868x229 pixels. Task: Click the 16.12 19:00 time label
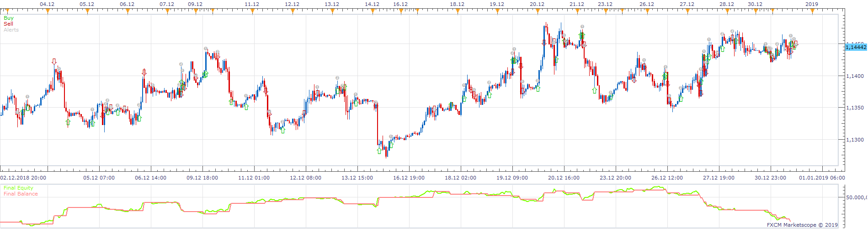(x=409, y=178)
